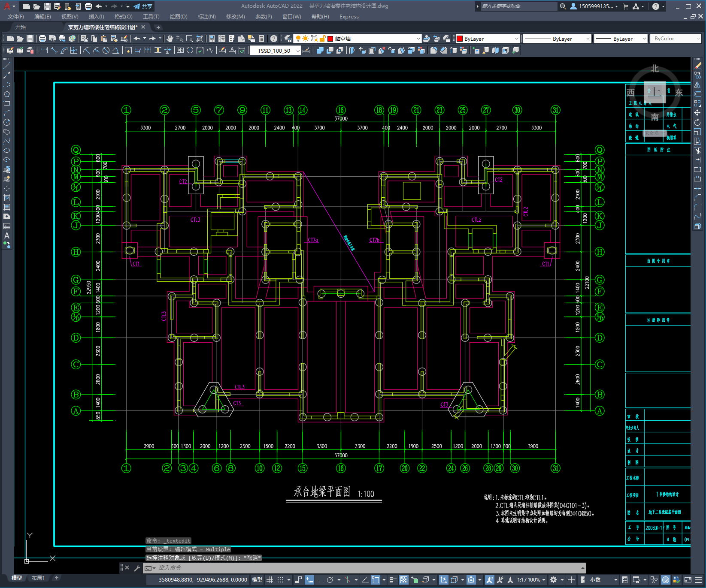Image resolution: width=706 pixels, height=588 pixels.
Task: Open the 绘图(D) menu
Action: tap(179, 16)
